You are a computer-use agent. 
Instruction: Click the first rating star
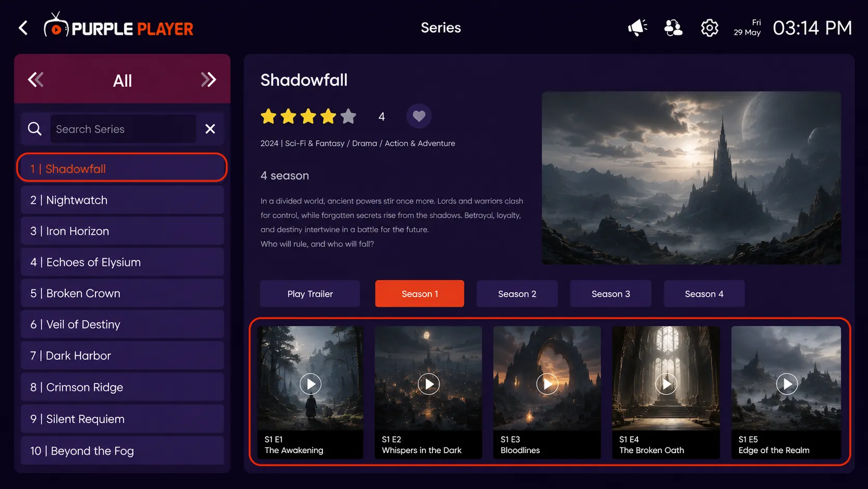[x=268, y=116]
